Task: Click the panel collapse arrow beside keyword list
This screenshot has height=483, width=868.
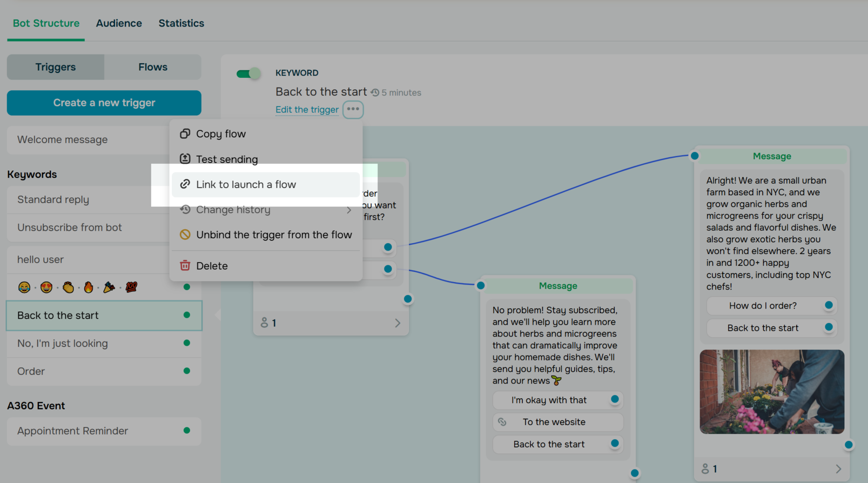Action: click(218, 314)
